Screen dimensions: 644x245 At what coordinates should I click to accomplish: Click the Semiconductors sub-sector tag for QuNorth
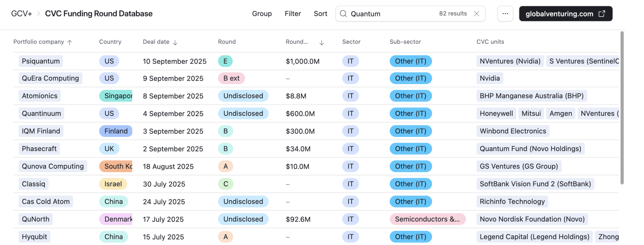[x=427, y=219]
